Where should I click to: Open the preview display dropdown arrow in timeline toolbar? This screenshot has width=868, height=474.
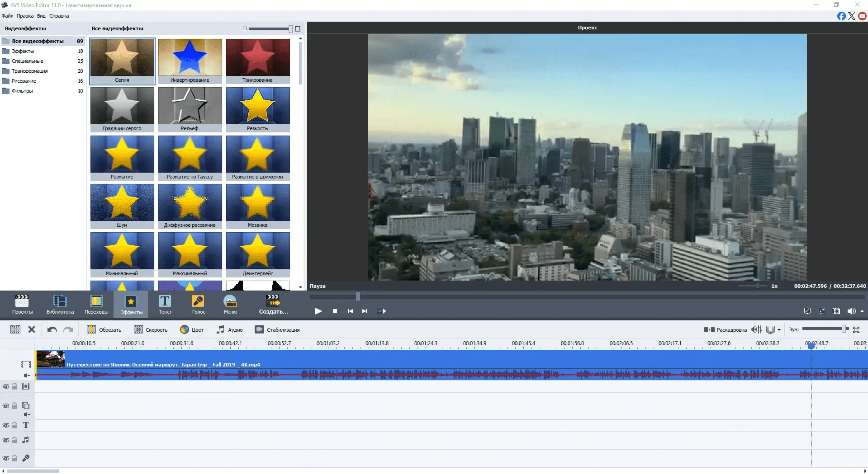coord(779,330)
